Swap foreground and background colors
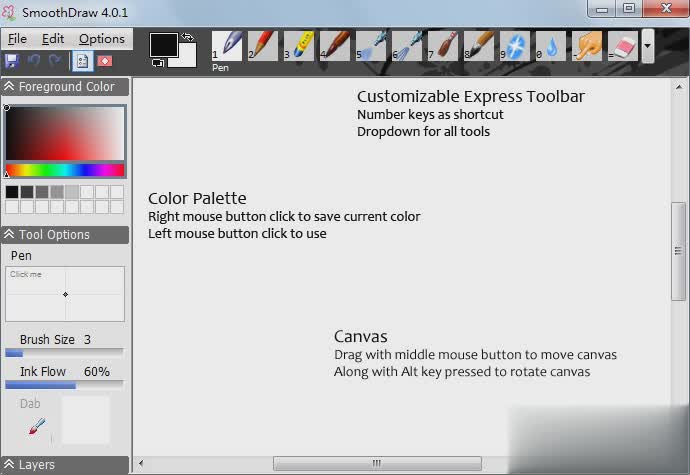Image resolution: width=690 pixels, height=475 pixels. pyautogui.click(x=187, y=37)
